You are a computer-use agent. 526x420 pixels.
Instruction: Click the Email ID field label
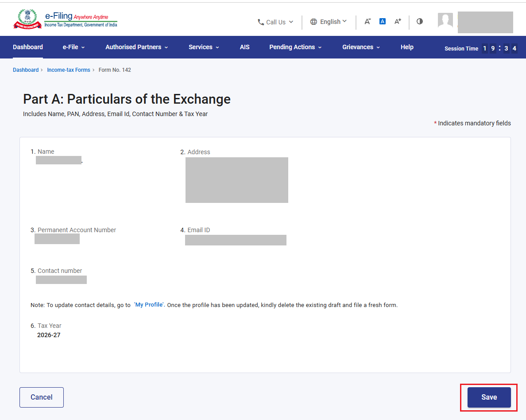click(199, 230)
